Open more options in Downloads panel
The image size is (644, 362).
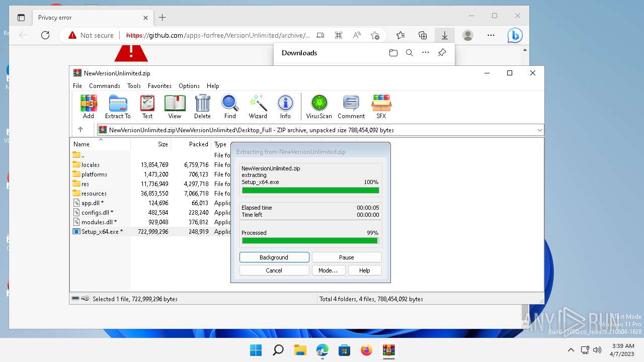click(426, 53)
